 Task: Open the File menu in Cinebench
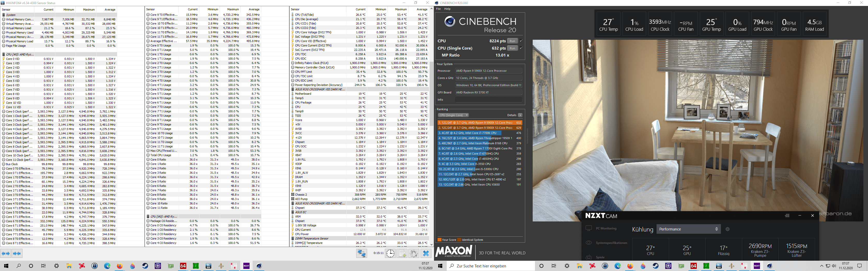click(x=438, y=9)
